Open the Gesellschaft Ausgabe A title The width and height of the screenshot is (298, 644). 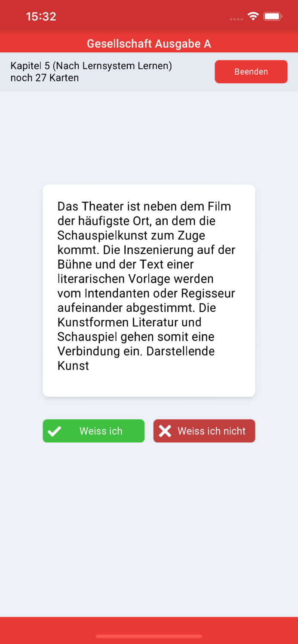[149, 43]
